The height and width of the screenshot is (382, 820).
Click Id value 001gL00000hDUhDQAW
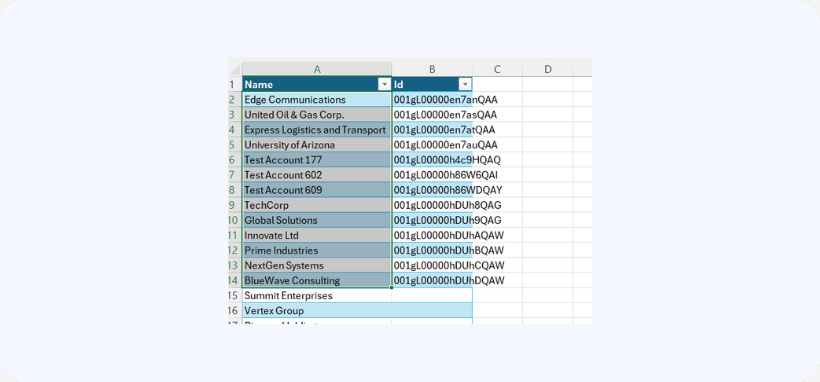point(449,280)
